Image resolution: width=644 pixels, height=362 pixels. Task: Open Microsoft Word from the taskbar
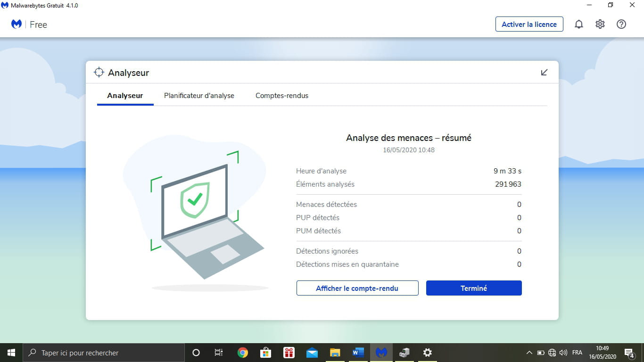(x=358, y=353)
